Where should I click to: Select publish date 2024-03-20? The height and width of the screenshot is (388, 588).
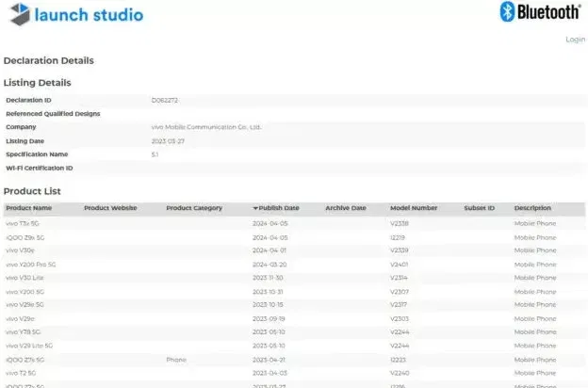tap(269, 265)
